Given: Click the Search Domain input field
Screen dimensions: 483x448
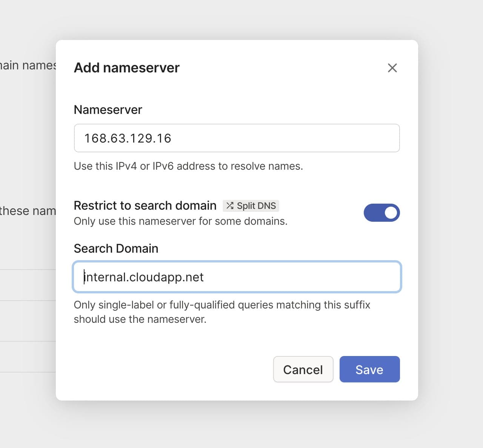Looking at the screenshot, I should click(237, 277).
